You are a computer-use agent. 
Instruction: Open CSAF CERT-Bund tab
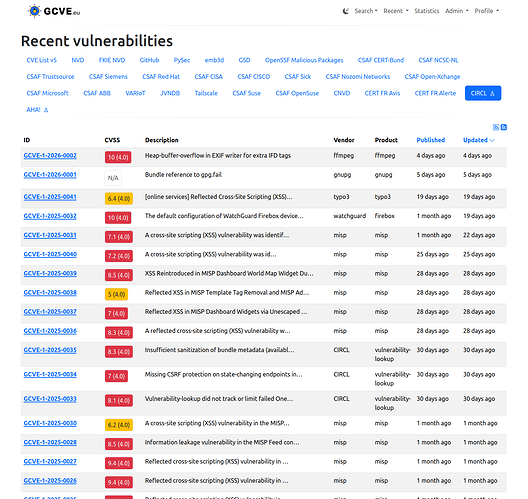click(381, 60)
